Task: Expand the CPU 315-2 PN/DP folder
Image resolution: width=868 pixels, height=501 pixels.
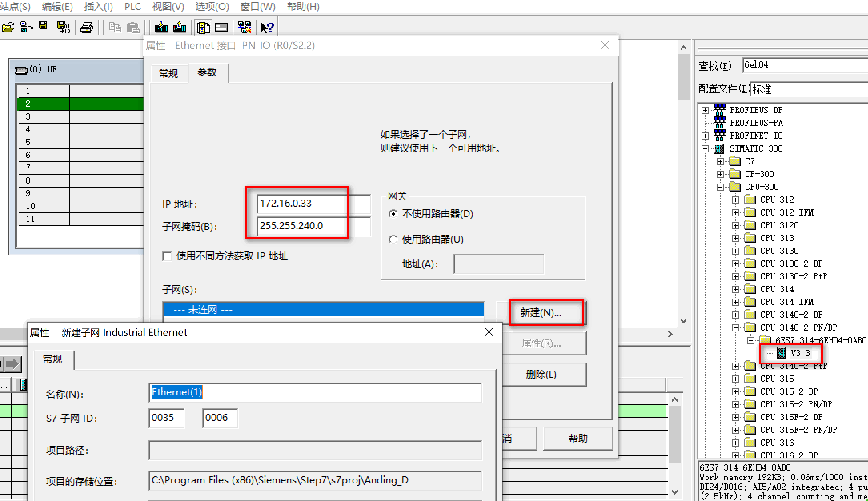Action: tap(736, 405)
